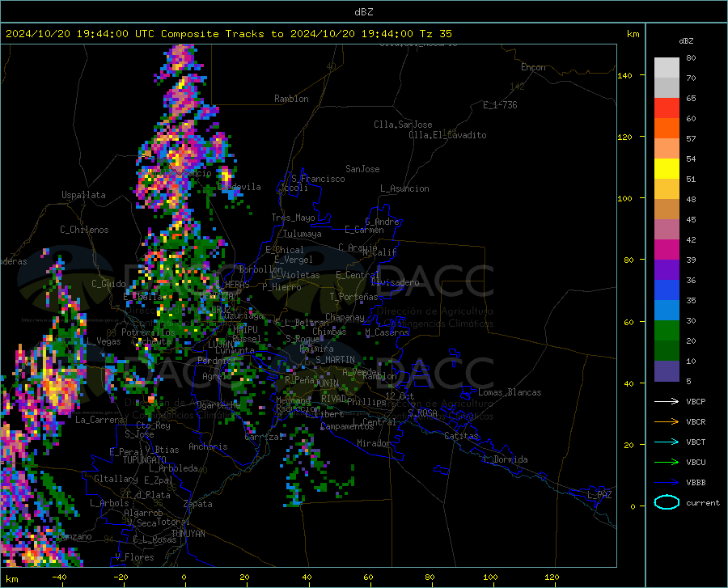Image resolution: width=728 pixels, height=588 pixels.
Task: Click the 'Tz 35' value in header
Action: (x=435, y=34)
